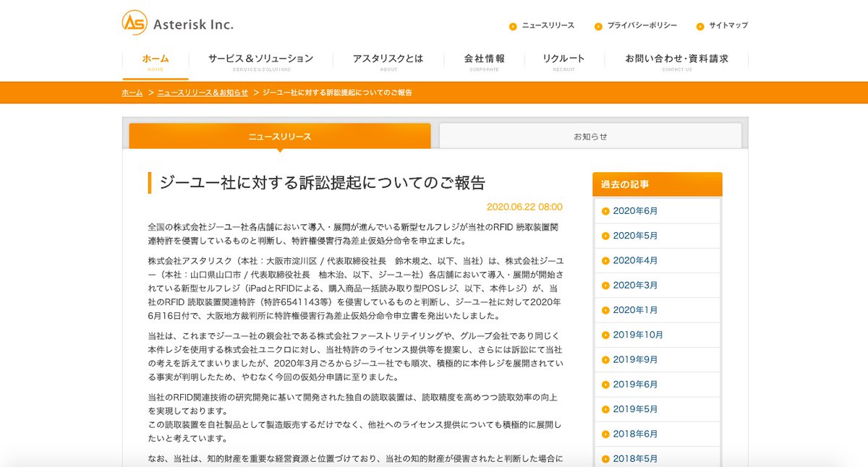The height and width of the screenshot is (467, 868).
Task: Click arrow icon next to 2019年10月
Action: coord(605,335)
